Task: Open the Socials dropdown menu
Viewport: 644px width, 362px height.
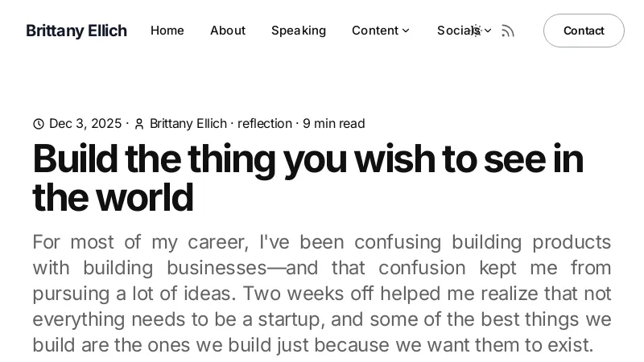Action: pos(456,31)
